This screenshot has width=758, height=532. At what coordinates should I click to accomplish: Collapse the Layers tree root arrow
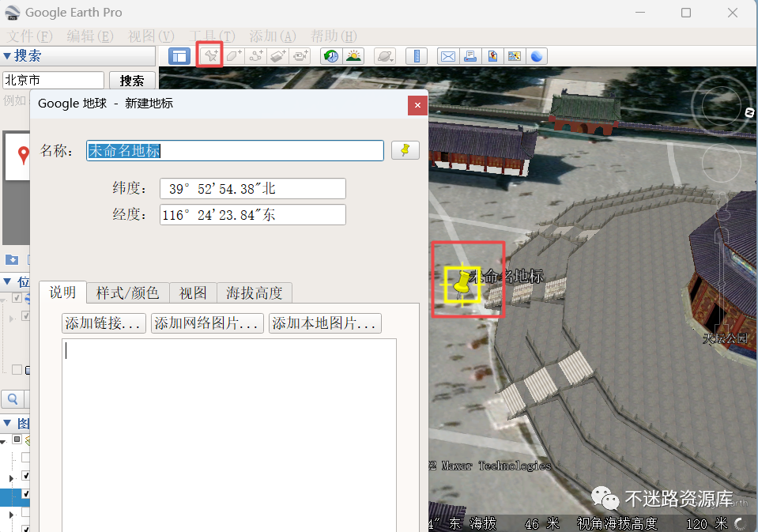tap(3, 441)
